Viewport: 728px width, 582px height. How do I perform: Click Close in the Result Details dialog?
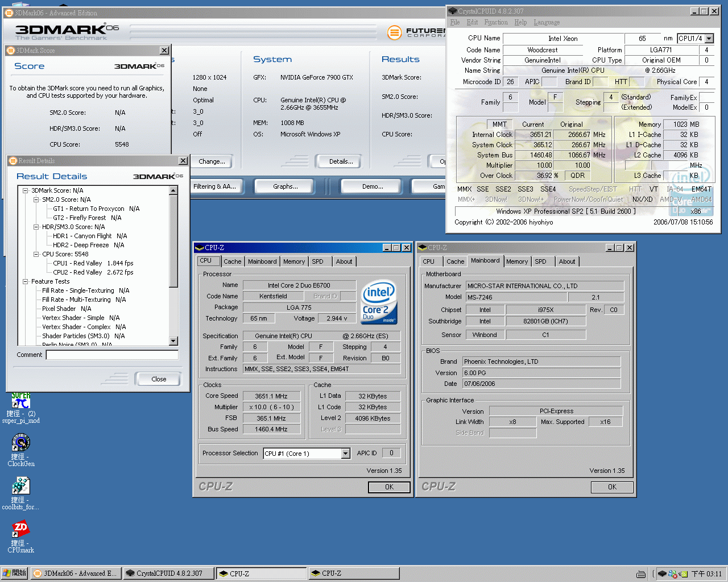pyautogui.click(x=159, y=379)
